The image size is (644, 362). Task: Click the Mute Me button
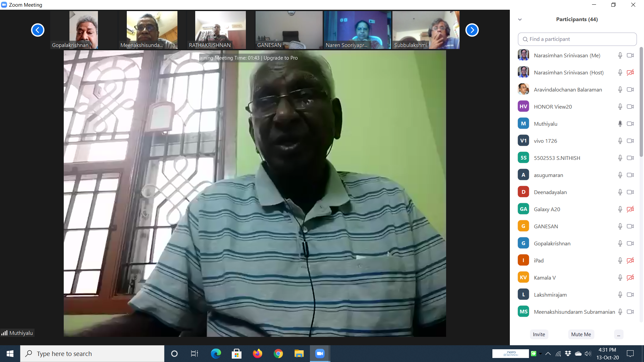click(581, 335)
